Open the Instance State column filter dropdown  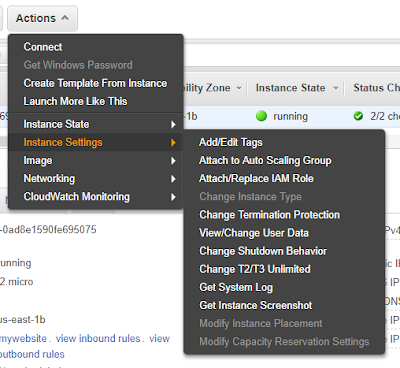(x=336, y=88)
